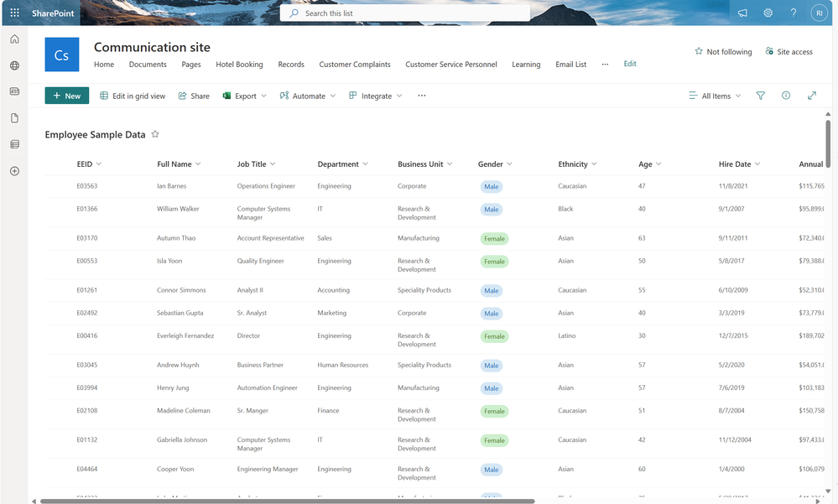Select EEID E01366 cell
The image size is (838, 504).
(87, 209)
